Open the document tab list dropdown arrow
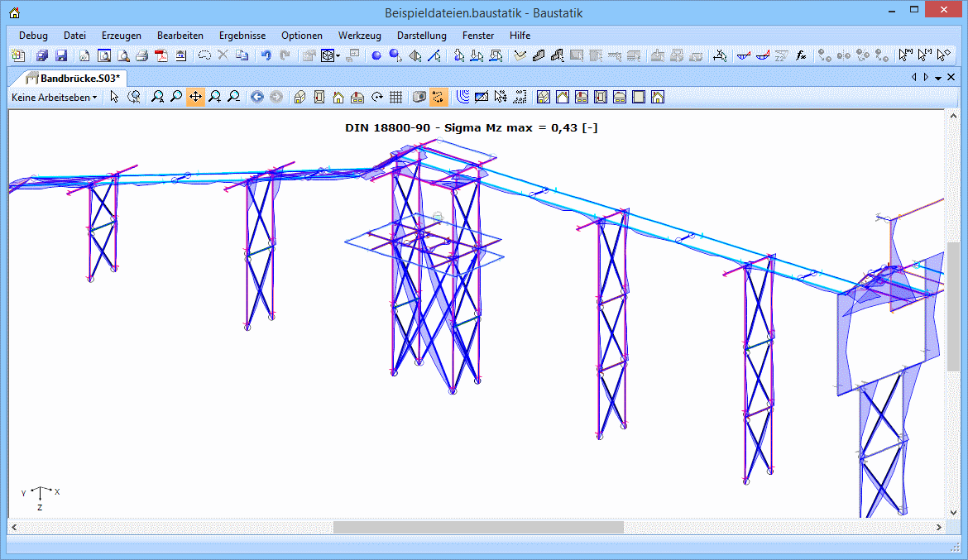Screen dimensions: 968x560 click(x=938, y=78)
